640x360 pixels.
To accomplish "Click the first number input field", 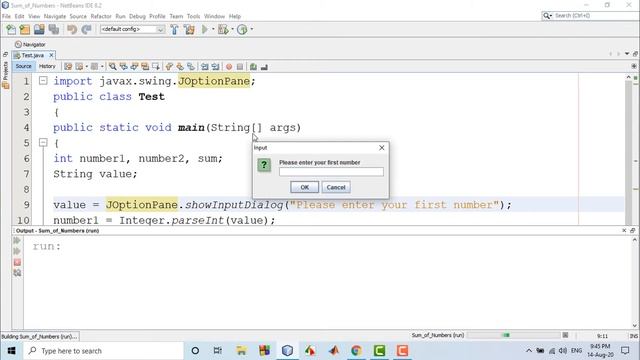I will 331,172.
